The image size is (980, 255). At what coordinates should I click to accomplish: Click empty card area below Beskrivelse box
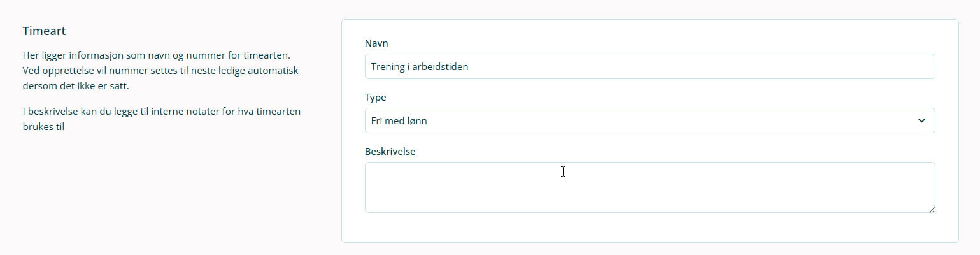click(650, 228)
